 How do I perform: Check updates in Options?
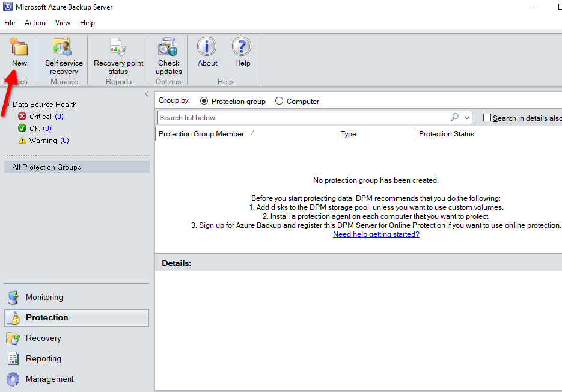[168, 56]
